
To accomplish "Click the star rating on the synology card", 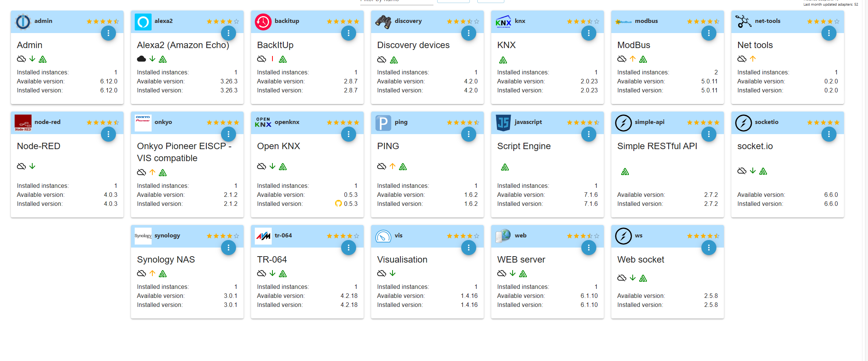I will (223, 236).
